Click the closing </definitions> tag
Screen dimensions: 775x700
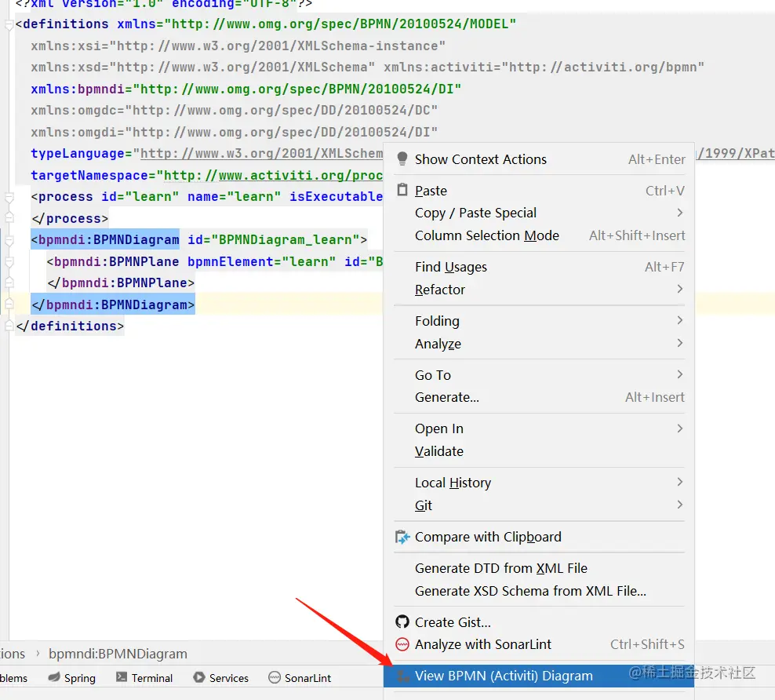click(70, 326)
